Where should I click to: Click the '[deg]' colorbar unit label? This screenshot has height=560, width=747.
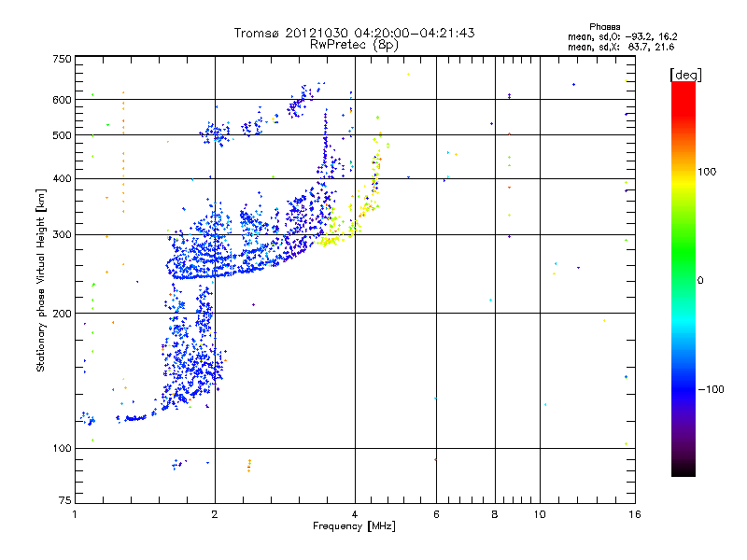(x=685, y=75)
